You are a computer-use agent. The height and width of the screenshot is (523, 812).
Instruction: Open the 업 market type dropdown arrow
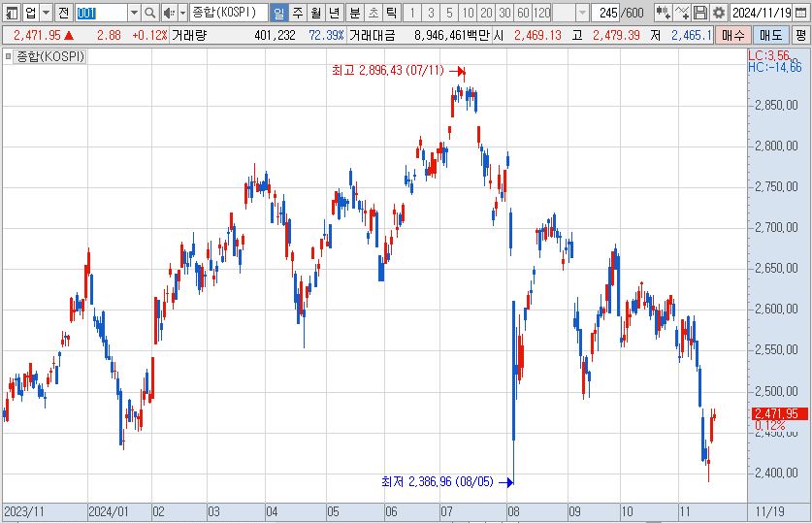47,13
